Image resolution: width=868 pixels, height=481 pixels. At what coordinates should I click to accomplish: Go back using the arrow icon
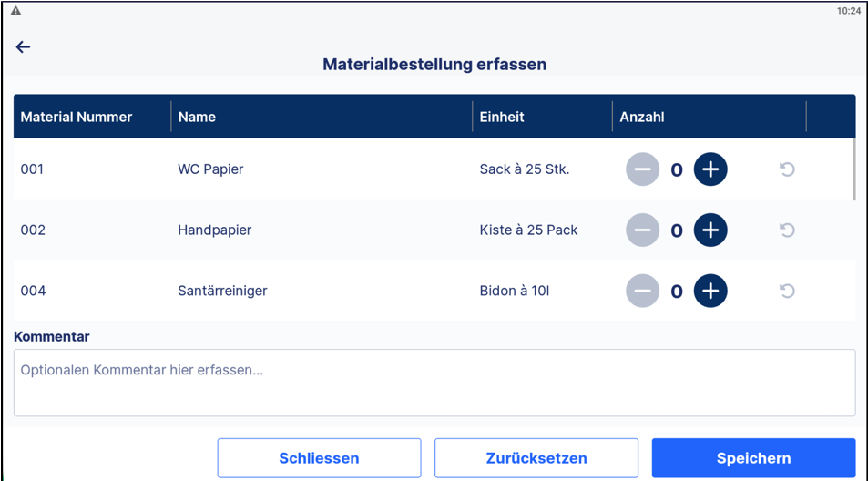click(x=23, y=47)
